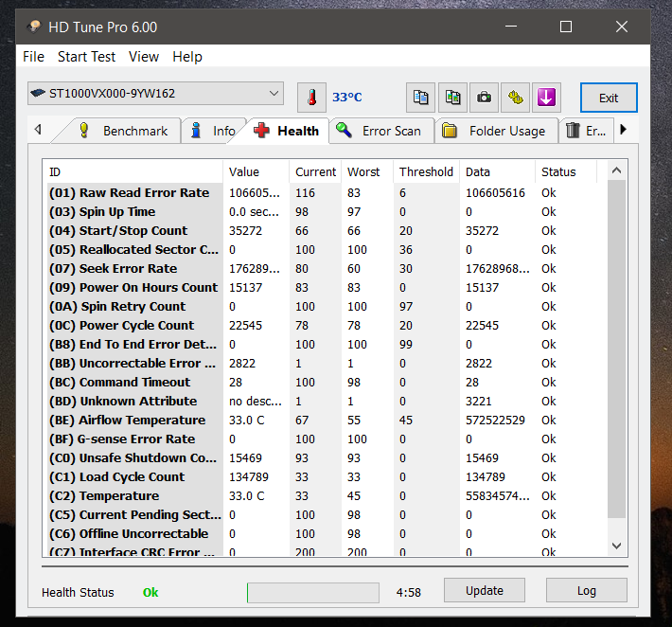Open the Folder Usage tab
This screenshot has height=627, width=672.
pos(497,131)
